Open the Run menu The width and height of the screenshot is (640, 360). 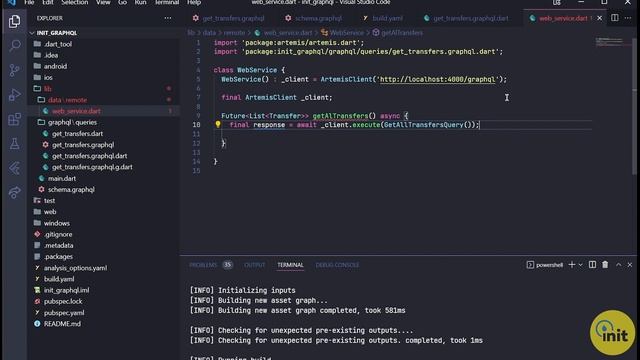140,2
